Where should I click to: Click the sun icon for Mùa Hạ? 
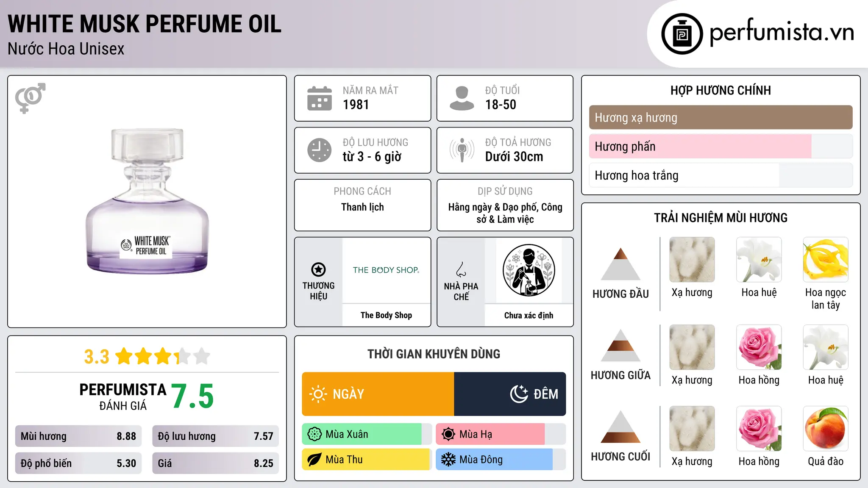(x=448, y=434)
